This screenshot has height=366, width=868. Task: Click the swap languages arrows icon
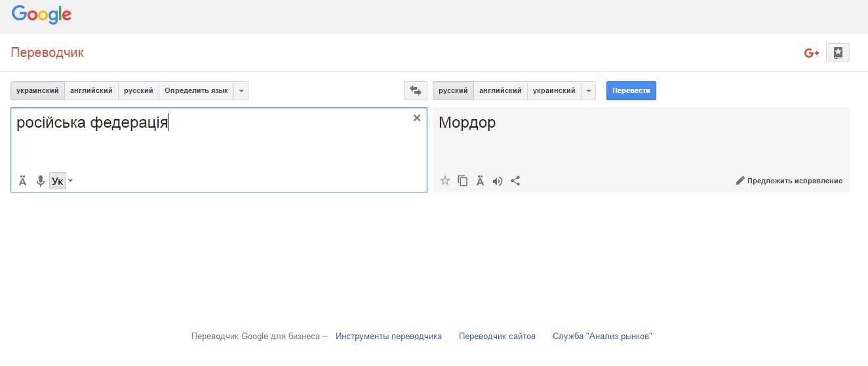415,91
